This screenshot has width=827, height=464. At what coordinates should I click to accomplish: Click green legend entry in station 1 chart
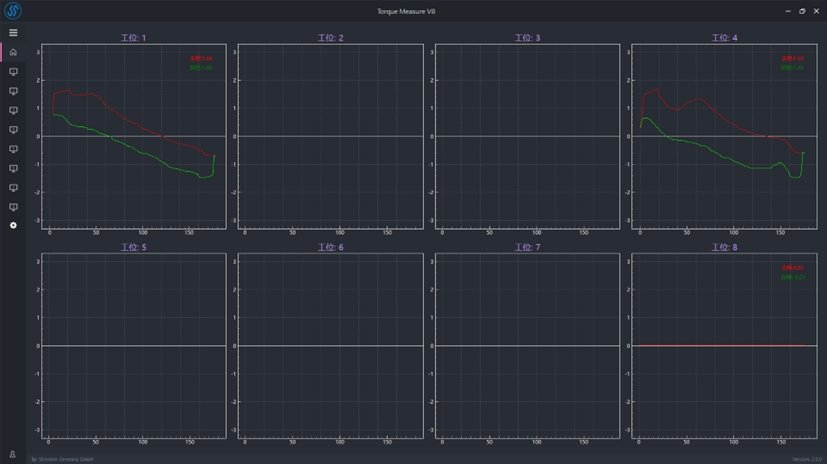coord(201,68)
